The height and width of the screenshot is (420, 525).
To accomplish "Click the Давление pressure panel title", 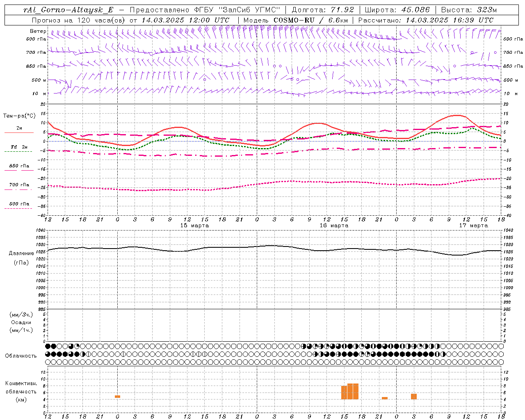I will click(21, 253).
